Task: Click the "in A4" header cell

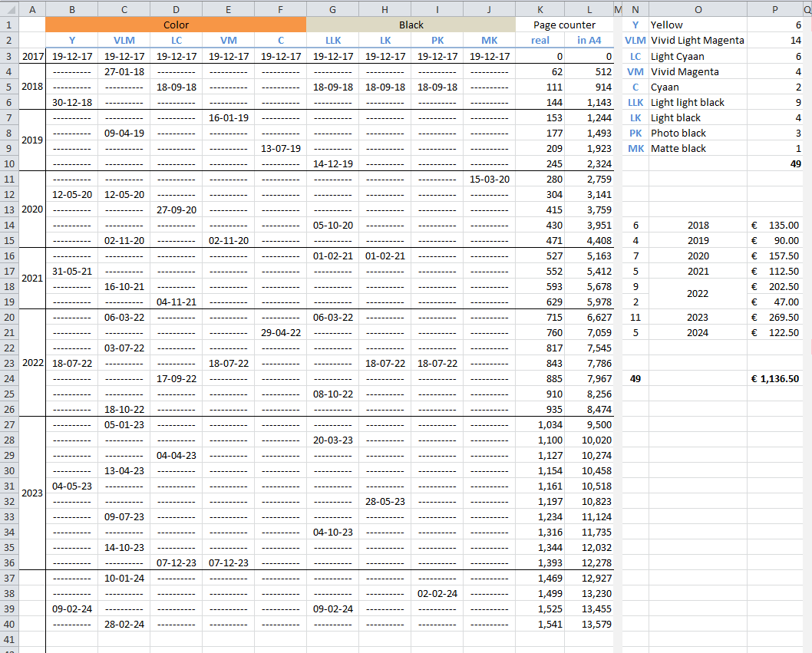Action: point(589,41)
